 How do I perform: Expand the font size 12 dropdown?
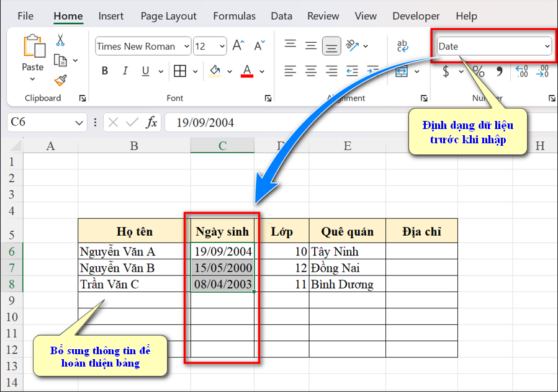[x=222, y=47]
